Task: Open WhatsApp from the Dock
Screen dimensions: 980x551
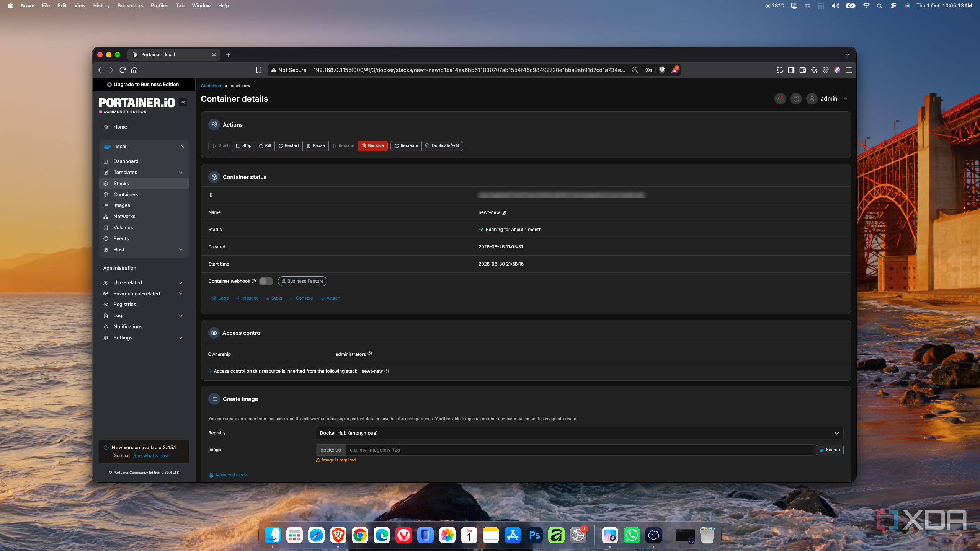Action: click(x=632, y=535)
